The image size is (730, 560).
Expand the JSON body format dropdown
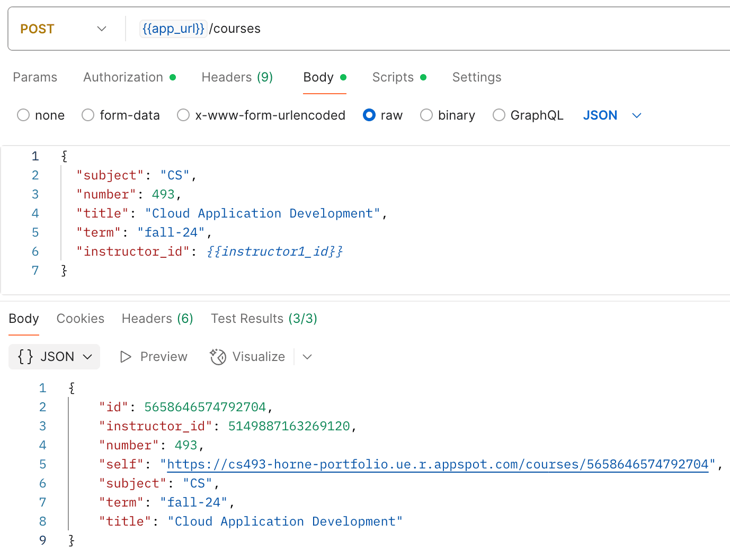click(612, 115)
